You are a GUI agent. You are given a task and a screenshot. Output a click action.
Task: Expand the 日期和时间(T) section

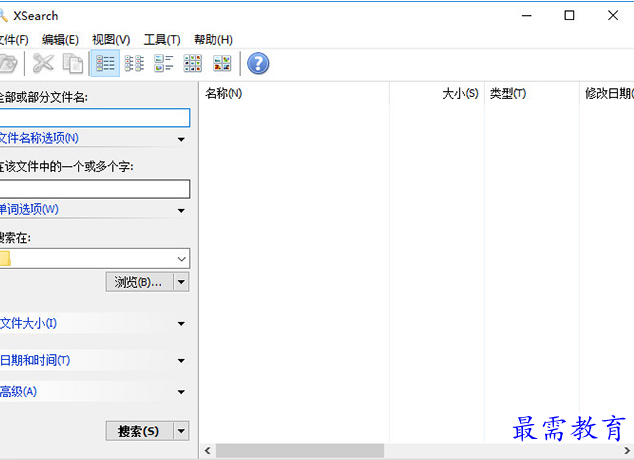(x=94, y=360)
